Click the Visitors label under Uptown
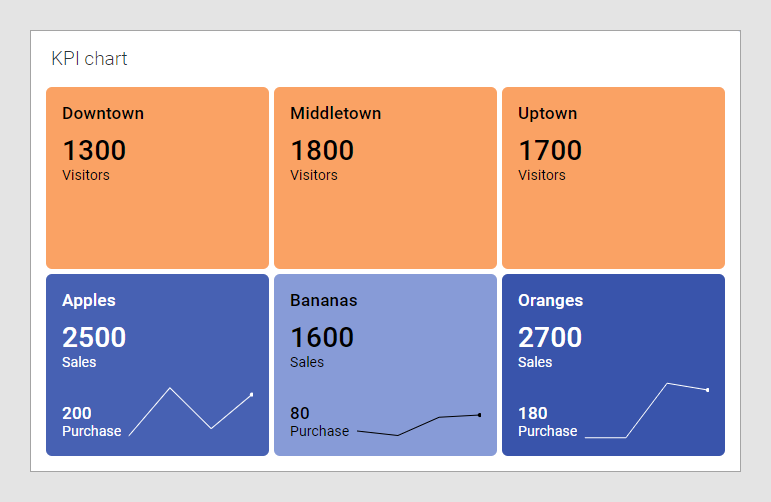 point(542,175)
